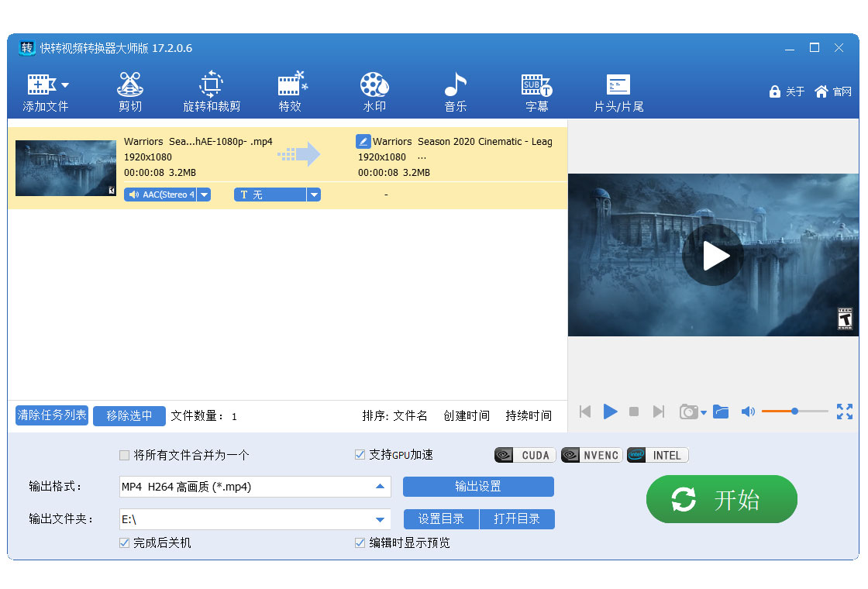This screenshot has height=589, width=868.
Task: Click 清除任务列表 button
Action: (52, 415)
